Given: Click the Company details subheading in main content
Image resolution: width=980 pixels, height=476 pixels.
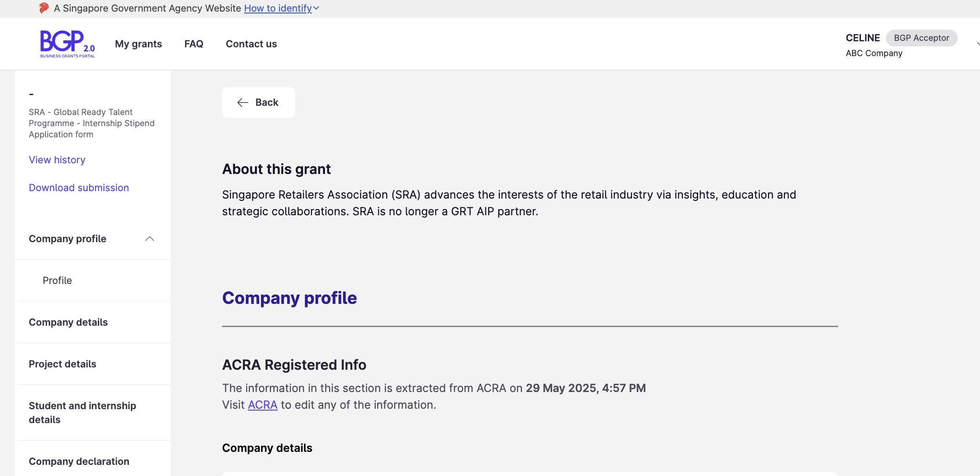Looking at the screenshot, I should tap(267, 448).
